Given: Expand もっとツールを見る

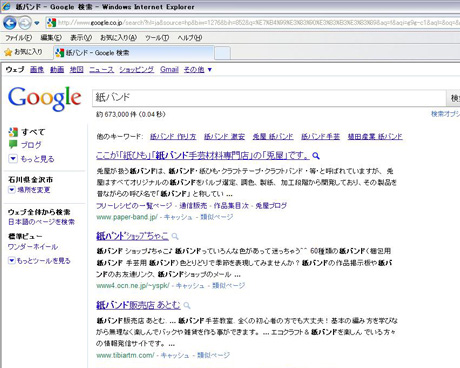Looking at the screenshot, I should click(39, 261).
